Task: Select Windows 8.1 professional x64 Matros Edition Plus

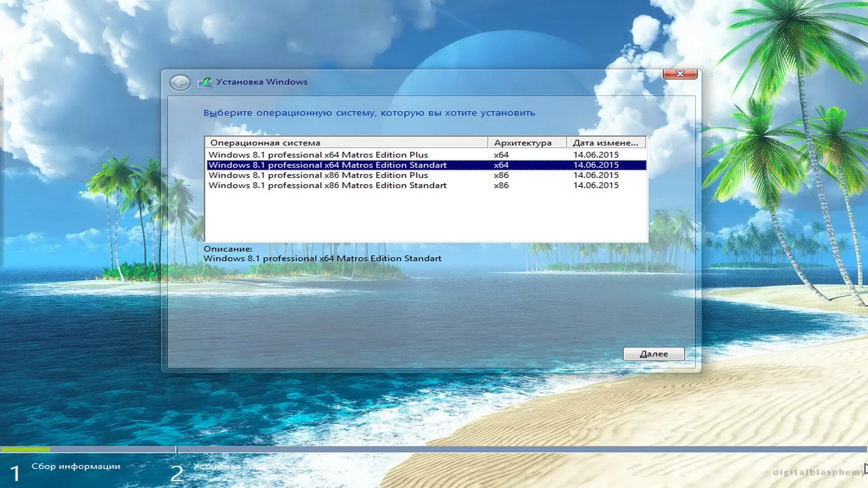Action: click(x=426, y=155)
